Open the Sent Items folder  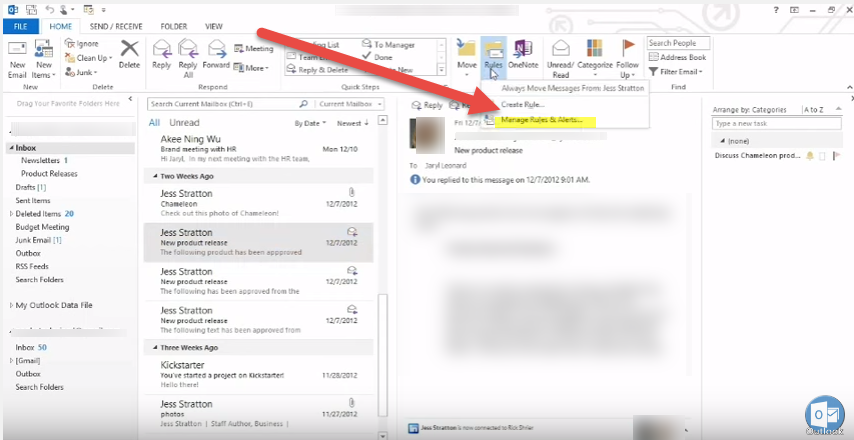[33, 200]
